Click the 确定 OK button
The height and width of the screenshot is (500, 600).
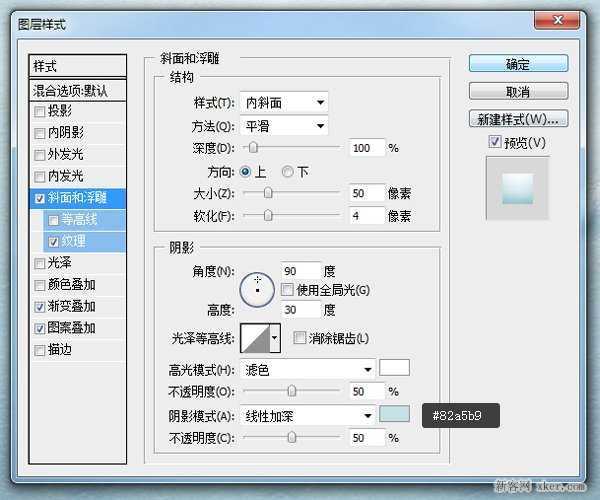(x=518, y=64)
